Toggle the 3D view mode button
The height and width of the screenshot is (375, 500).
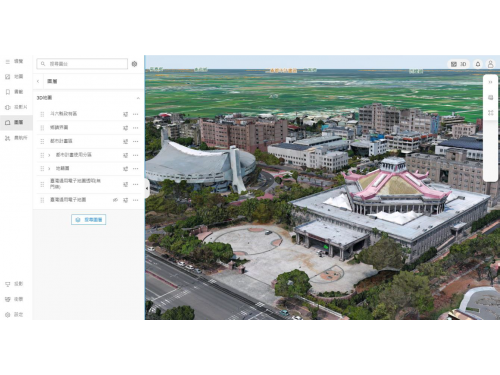pyautogui.click(x=458, y=64)
